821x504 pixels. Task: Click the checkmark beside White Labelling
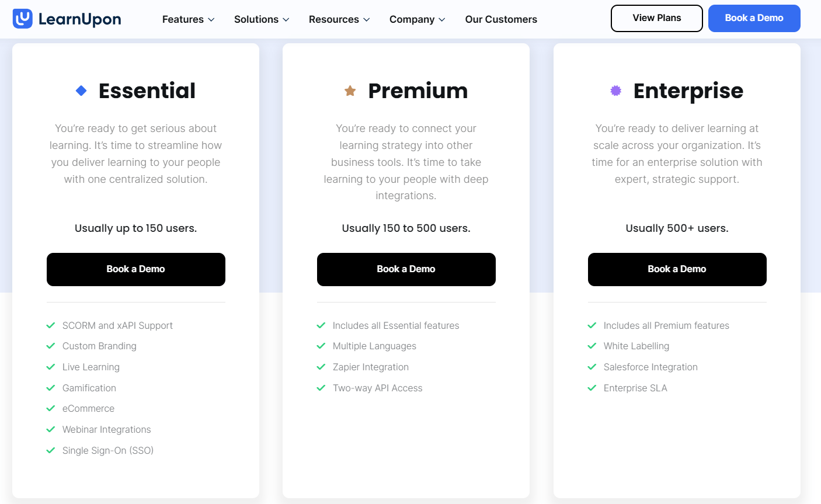592,346
